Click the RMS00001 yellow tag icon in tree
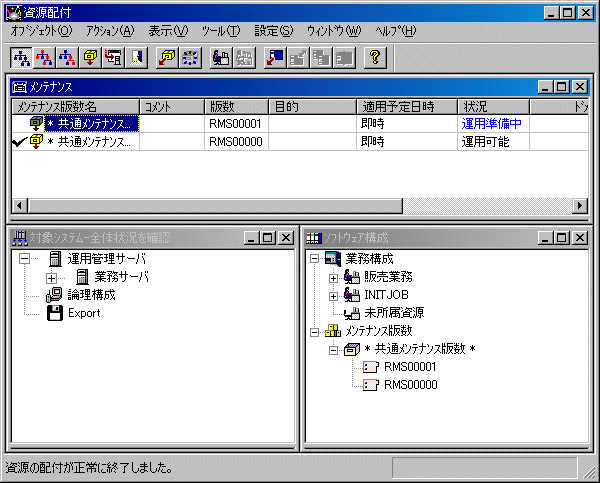This screenshot has height=483, width=600. click(371, 367)
